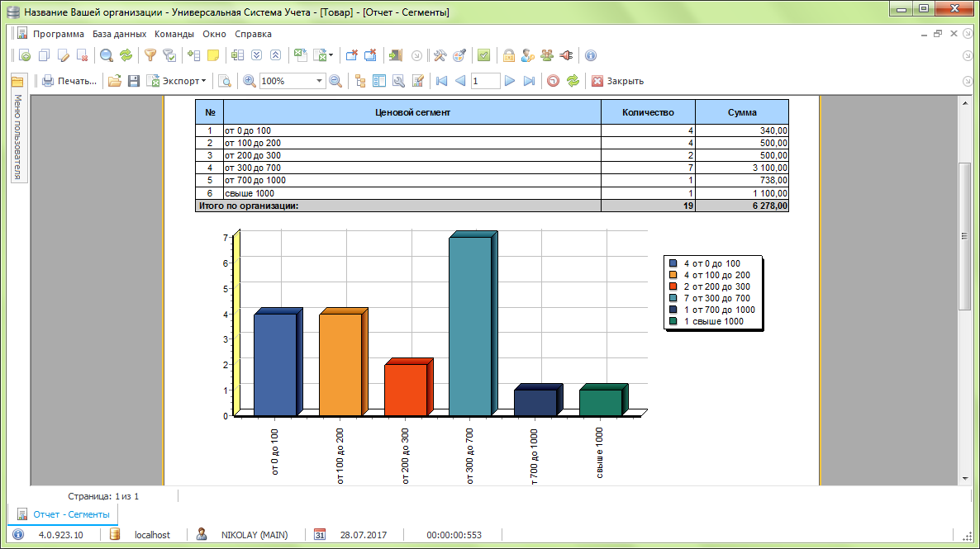
Task: Click the edit report page icon
Action: pos(418,81)
